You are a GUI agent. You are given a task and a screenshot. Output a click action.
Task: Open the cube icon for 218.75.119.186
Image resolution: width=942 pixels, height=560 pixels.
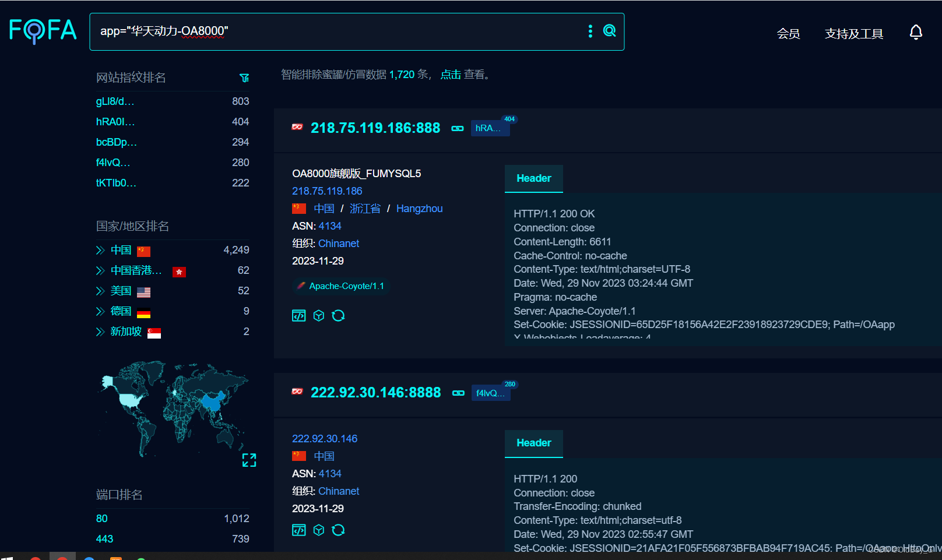coord(318,316)
